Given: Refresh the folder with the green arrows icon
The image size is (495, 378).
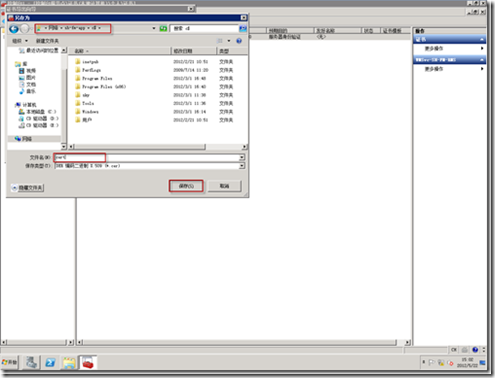Looking at the screenshot, I should coord(163,29).
